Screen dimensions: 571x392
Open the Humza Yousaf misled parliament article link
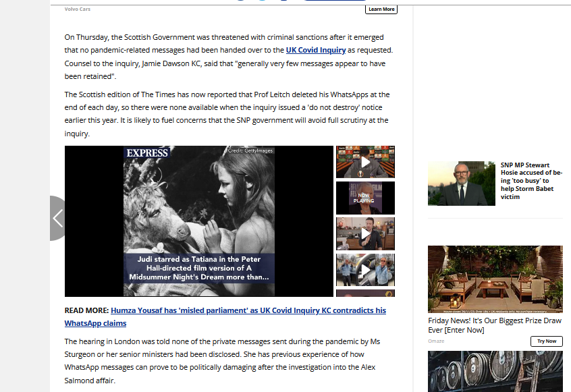tap(225, 316)
